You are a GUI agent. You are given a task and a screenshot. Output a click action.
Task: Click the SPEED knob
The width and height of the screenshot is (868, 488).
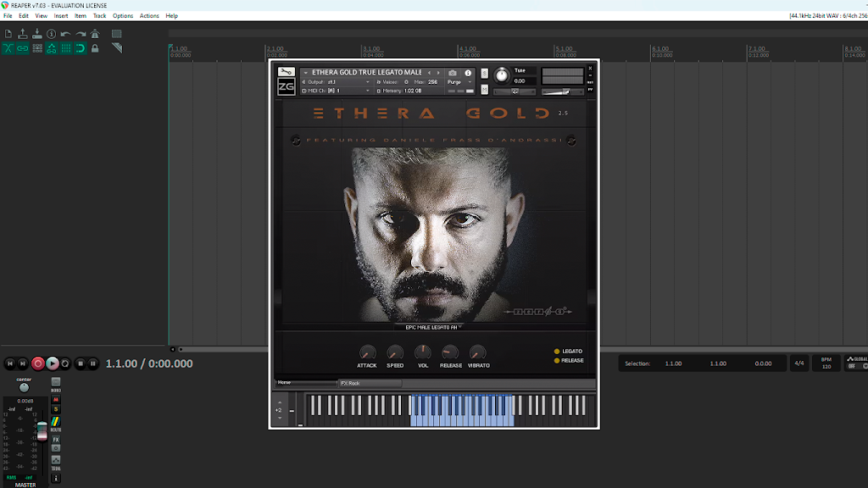point(395,352)
